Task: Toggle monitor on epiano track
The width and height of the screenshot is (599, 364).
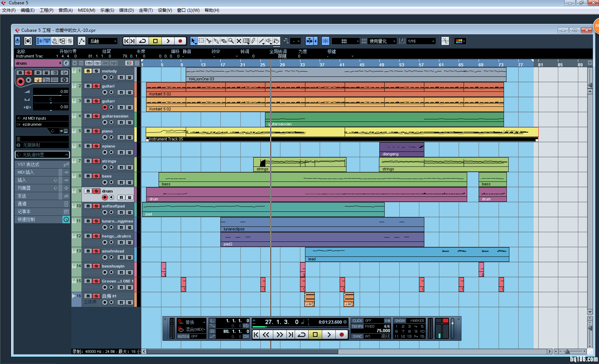Action: [111, 152]
